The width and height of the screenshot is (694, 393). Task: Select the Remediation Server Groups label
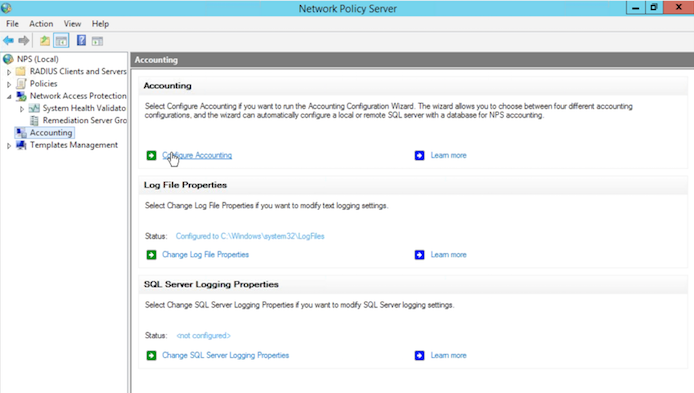pyautogui.click(x=85, y=120)
